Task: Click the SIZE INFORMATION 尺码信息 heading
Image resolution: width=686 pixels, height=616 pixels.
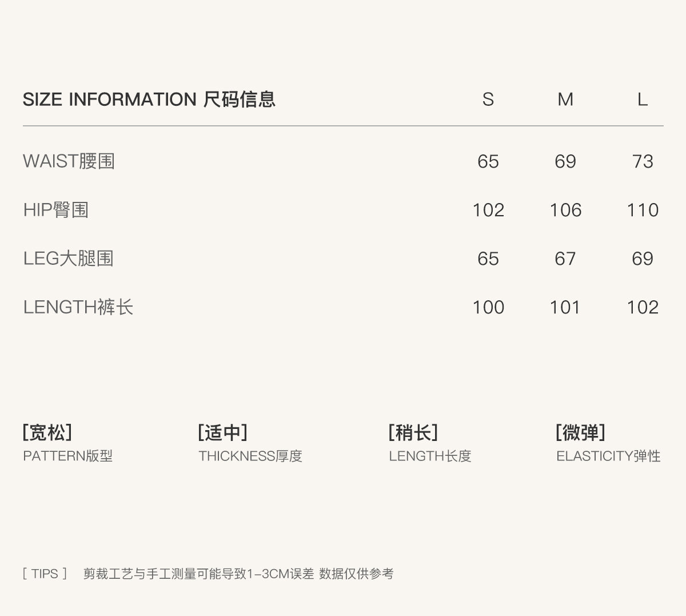Action: point(149,100)
